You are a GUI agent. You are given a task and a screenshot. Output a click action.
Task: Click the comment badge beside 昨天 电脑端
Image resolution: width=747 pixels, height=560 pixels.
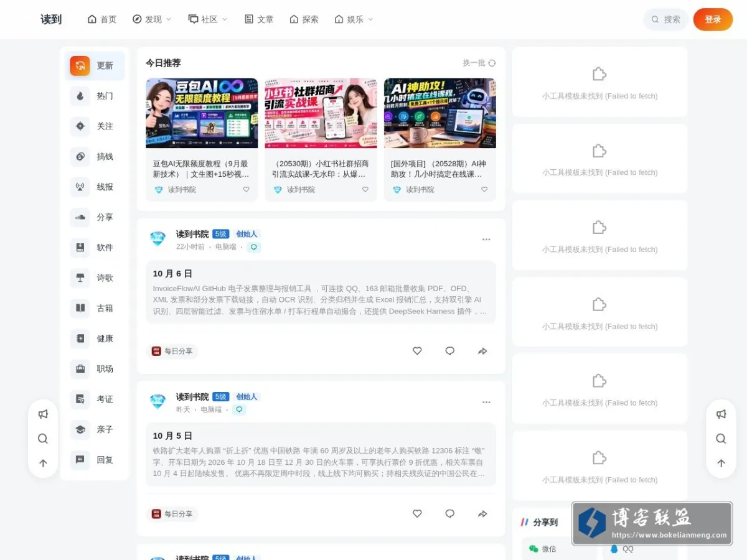pos(239,410)
